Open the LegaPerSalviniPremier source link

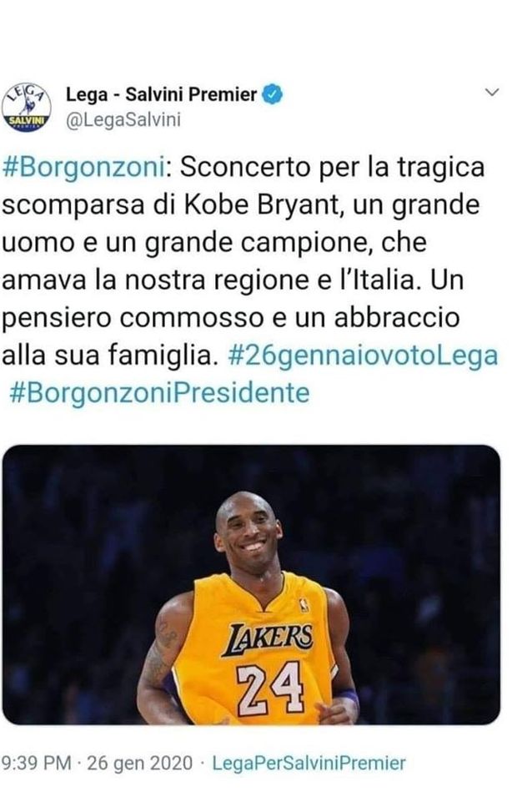point(309,763)
